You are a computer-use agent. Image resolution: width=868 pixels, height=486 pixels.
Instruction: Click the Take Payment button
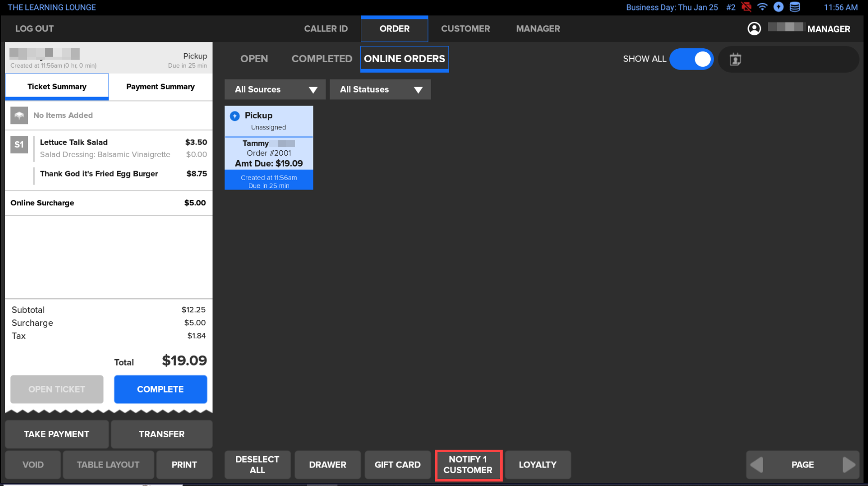(57, 434)
